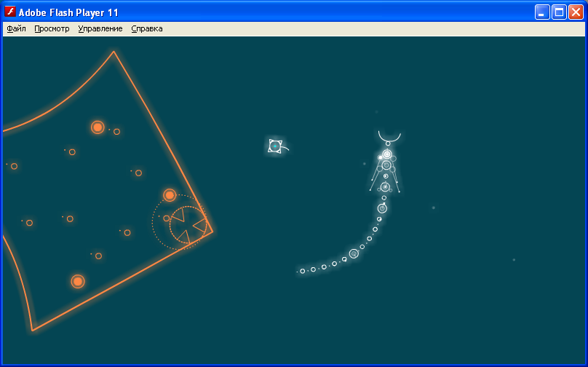588x367 pixels.
Task: Click the crescent-shaped head of the white serpent
Action: click(x=389, y=136)
